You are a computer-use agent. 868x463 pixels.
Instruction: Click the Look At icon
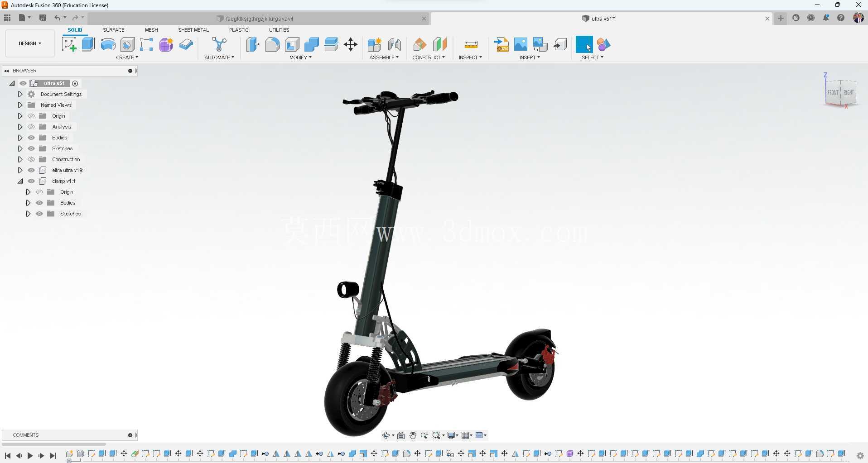click(401, 435)
